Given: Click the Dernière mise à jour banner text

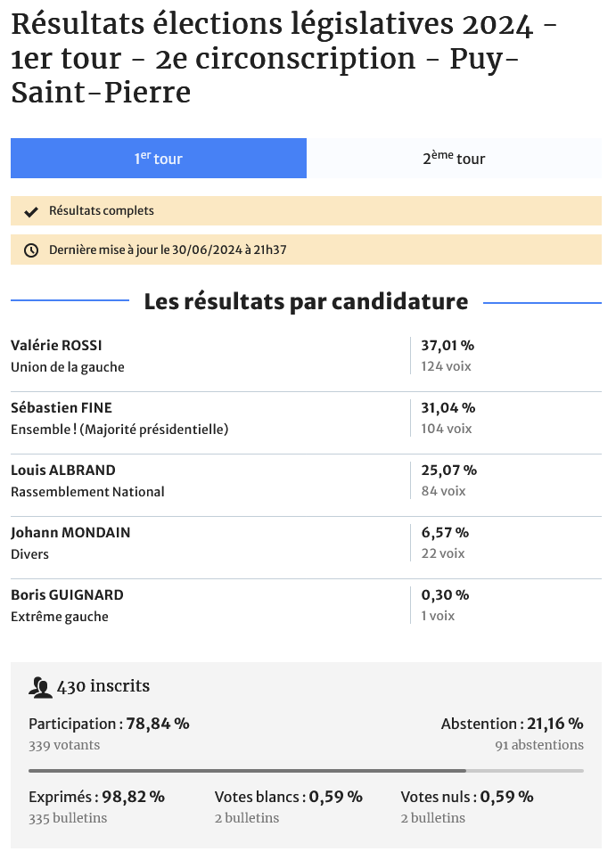Looking at the screenshot, I should point(168,250).
